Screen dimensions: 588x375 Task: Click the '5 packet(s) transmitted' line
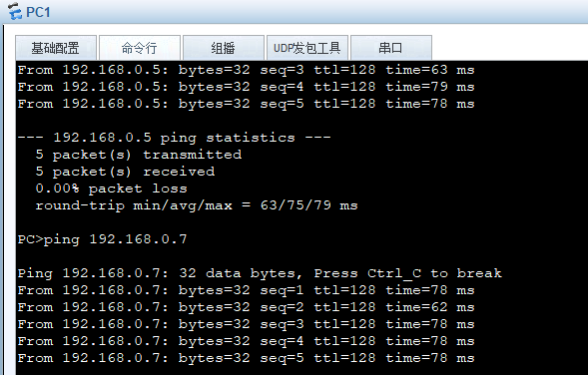coord(139,155)
